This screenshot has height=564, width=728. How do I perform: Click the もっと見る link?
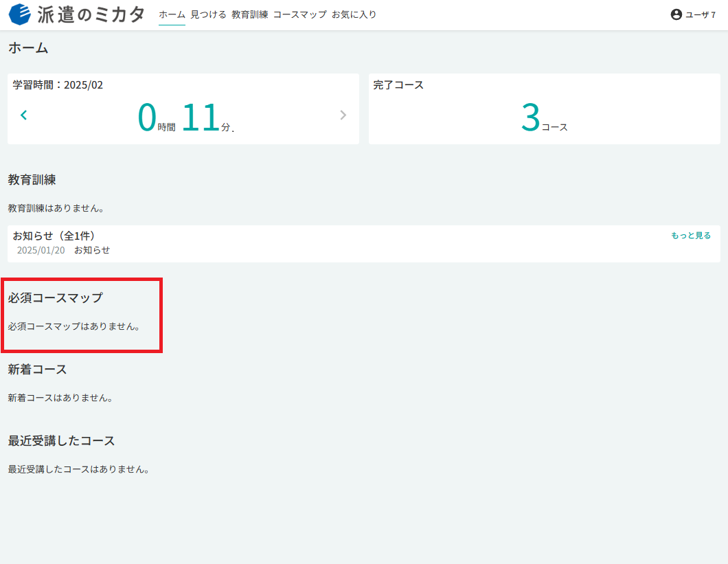691,236
